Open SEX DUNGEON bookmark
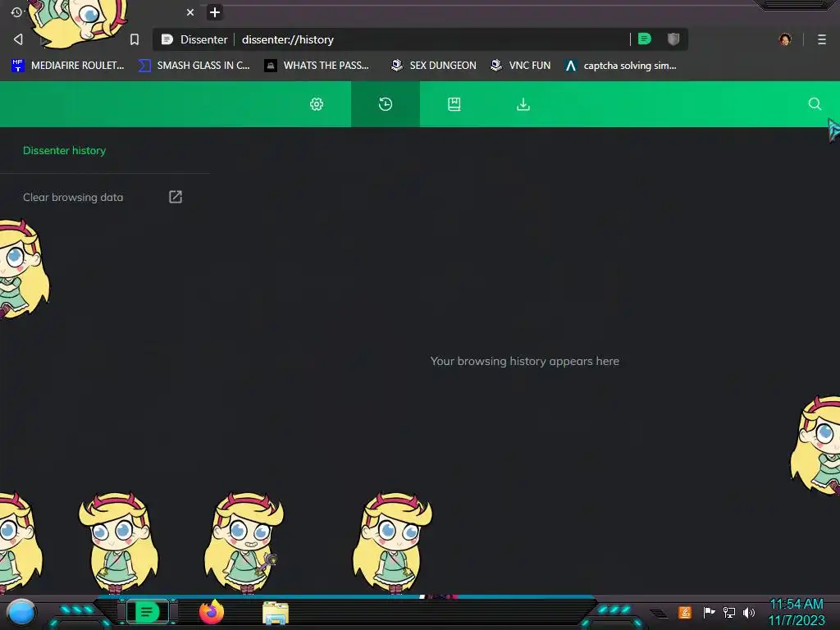The width and height of the screenshot is (840, 630). (433, 66)
